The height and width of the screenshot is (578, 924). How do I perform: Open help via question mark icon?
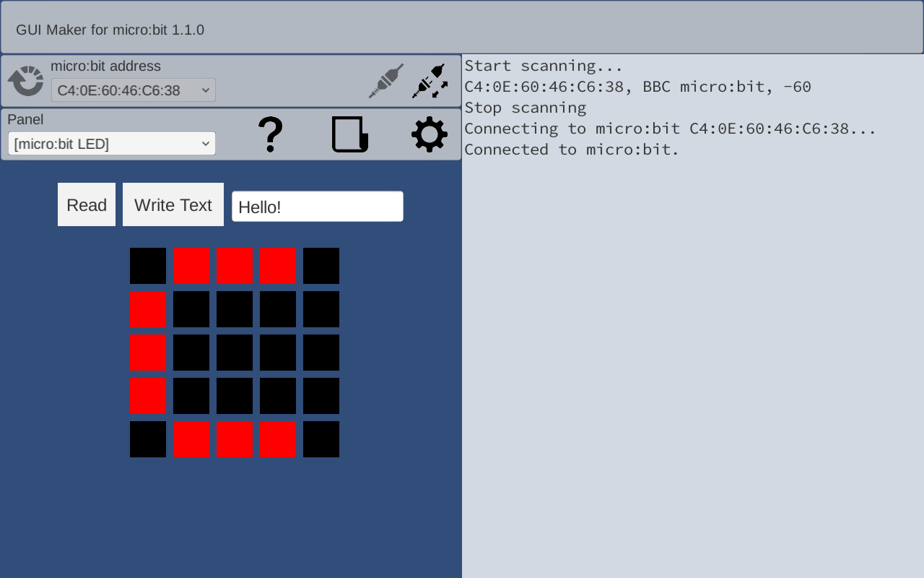pyautogui.click(x=271, y=134)
